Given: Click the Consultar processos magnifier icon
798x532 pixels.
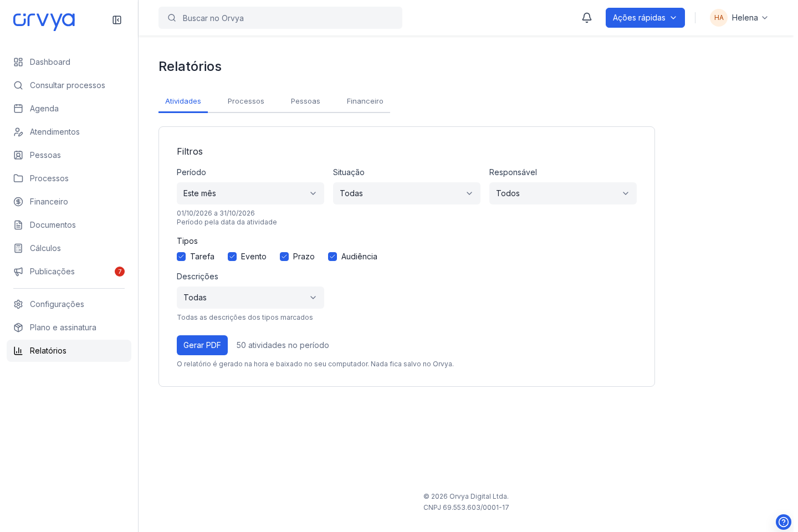Looking at the screenshot, I should (x=18, y=85).
